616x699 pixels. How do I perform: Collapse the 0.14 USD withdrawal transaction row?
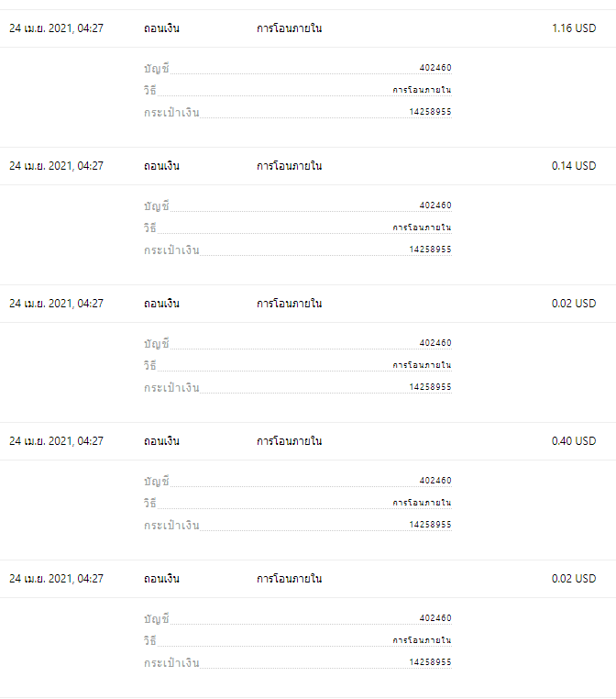pos(308,166)
